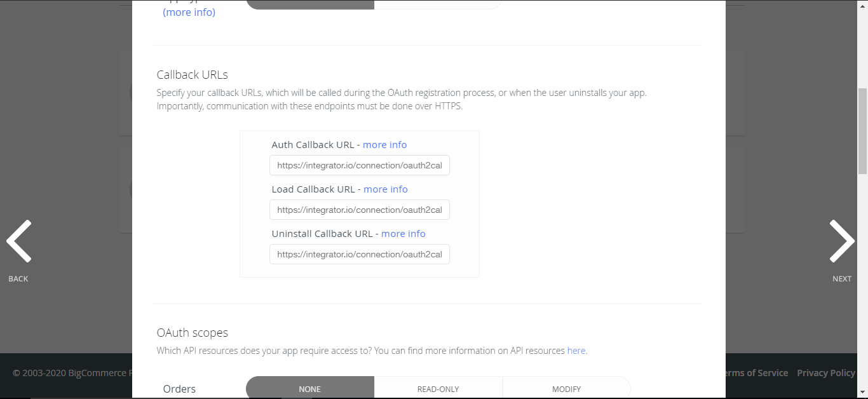The height and width of the screenshot is (399, 868).
Task: Open Load Callback URL more info
Action: (x=385, y=189)
